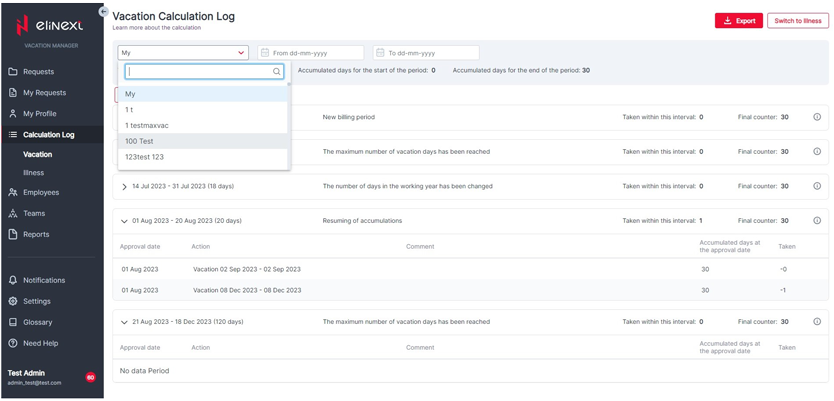
Task: Go to Employees in the sidebar
Action: tap(41, 192)
